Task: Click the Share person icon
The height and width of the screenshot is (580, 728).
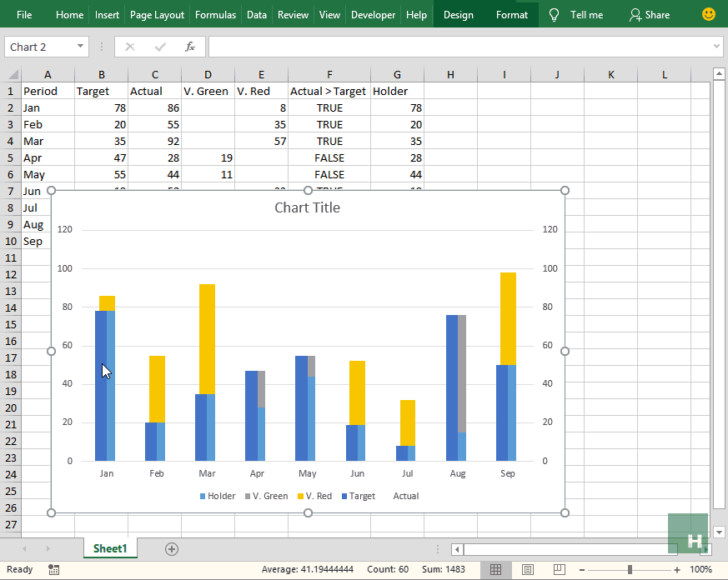Action: [x=635, y=15]
